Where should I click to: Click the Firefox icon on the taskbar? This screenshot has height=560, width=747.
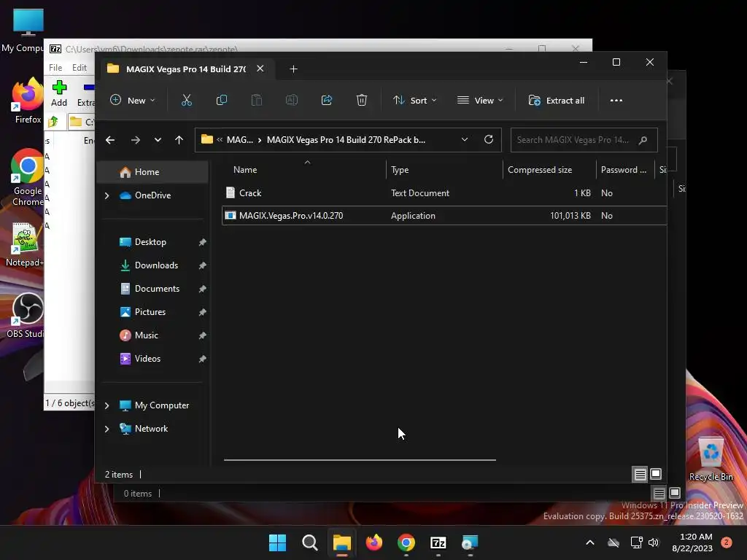pos(374,542)
